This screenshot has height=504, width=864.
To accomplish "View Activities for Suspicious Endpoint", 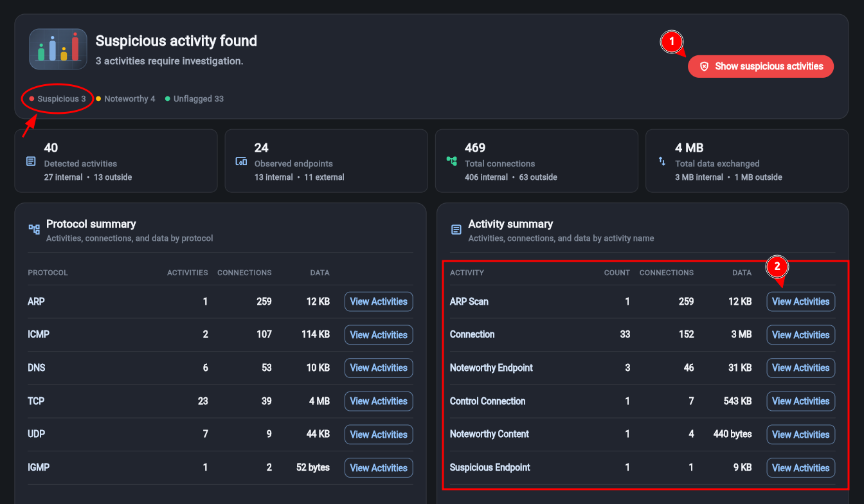I will 800,468.
